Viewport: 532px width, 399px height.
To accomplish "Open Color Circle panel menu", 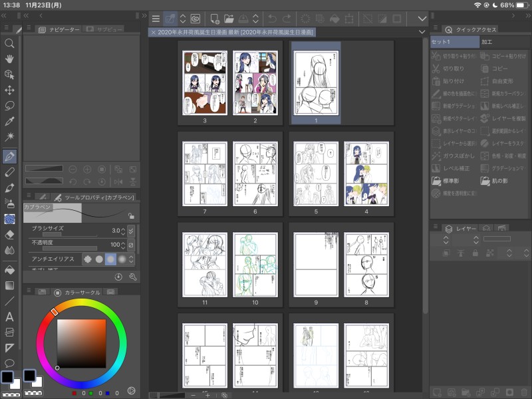I will (29, 290).
